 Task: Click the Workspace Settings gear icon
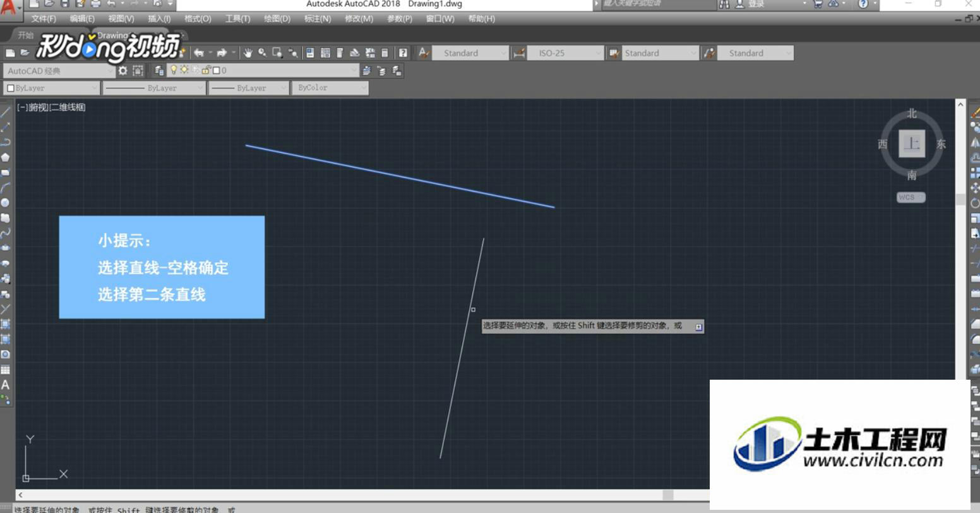122,71
